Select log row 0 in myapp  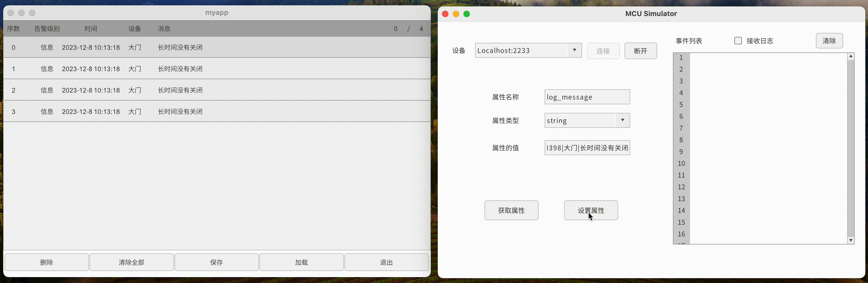pos(217,47)
